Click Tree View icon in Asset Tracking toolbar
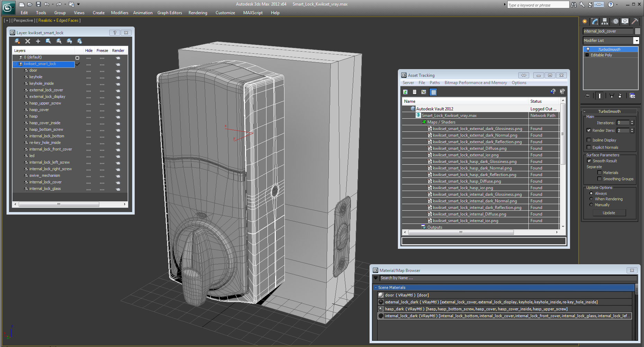The image size is (644, 347). pos(424,92)
